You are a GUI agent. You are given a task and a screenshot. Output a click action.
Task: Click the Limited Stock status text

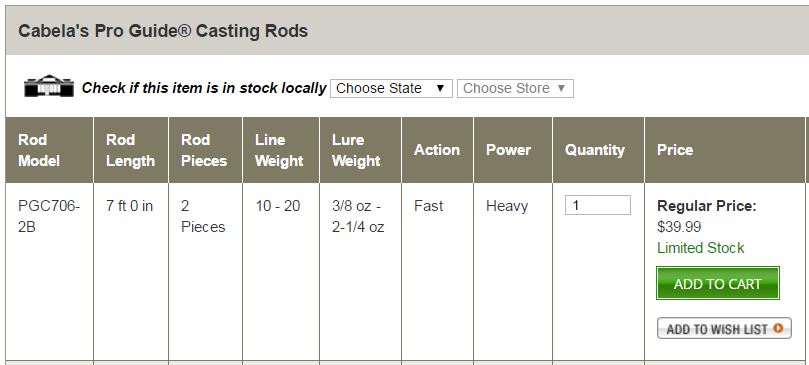(701, 248)
